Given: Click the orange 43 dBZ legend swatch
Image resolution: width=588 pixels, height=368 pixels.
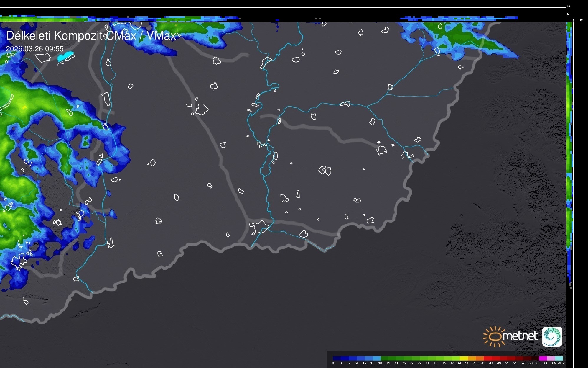Looking at the screenshot, I should [x=480, y=358].
